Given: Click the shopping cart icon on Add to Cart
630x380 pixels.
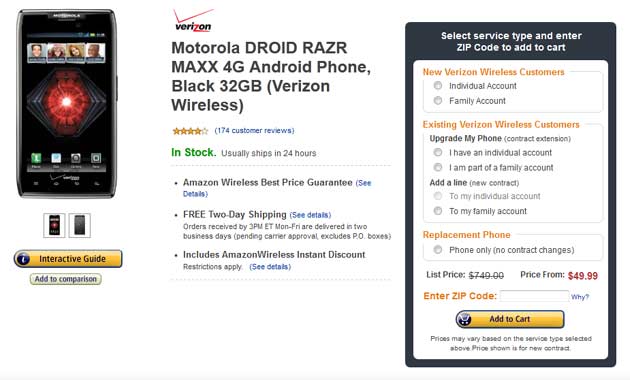Looking at the screenshot, I should click(x=464, y=319).
